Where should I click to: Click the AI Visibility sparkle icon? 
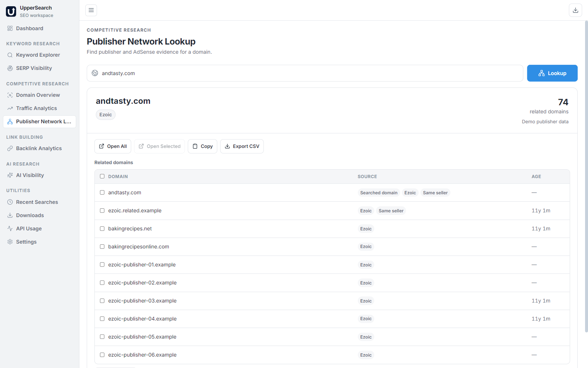click(10, 175)
